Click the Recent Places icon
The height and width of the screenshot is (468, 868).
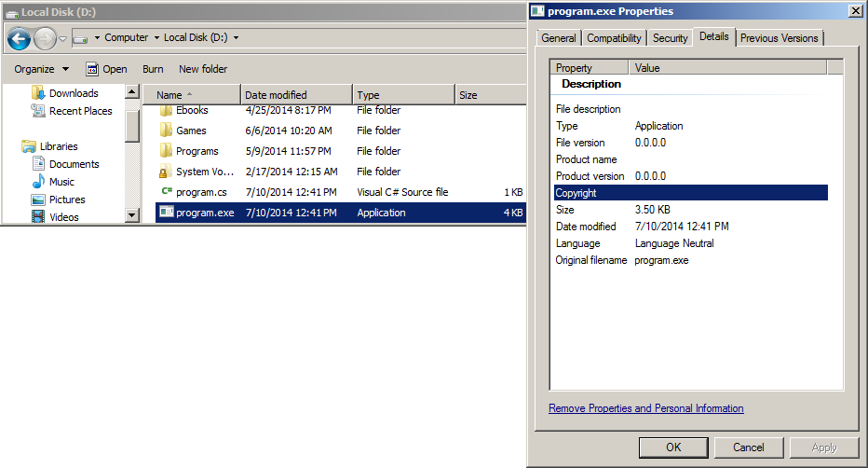(x=38, y=111)
